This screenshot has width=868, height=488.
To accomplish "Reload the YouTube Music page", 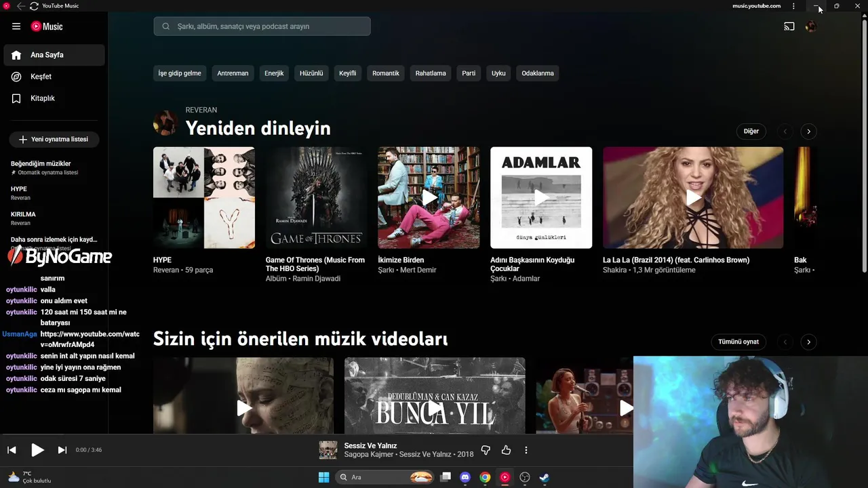I will (34, 6).
